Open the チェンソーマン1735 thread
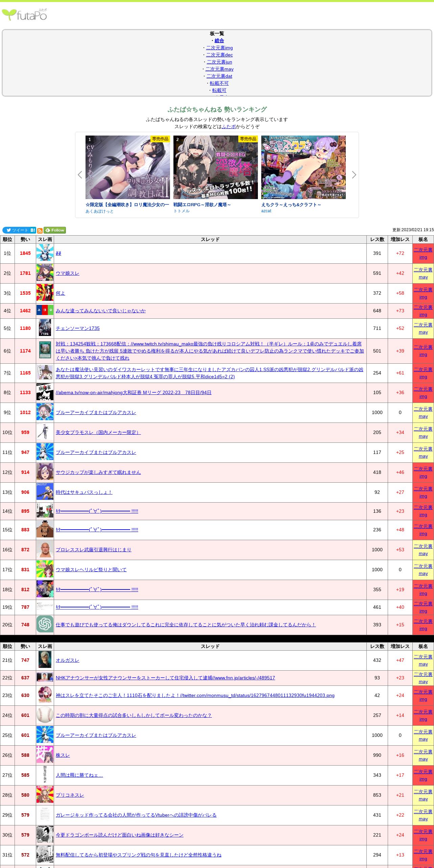The height and width of the screenshot is (868, 434). [78, 328]
